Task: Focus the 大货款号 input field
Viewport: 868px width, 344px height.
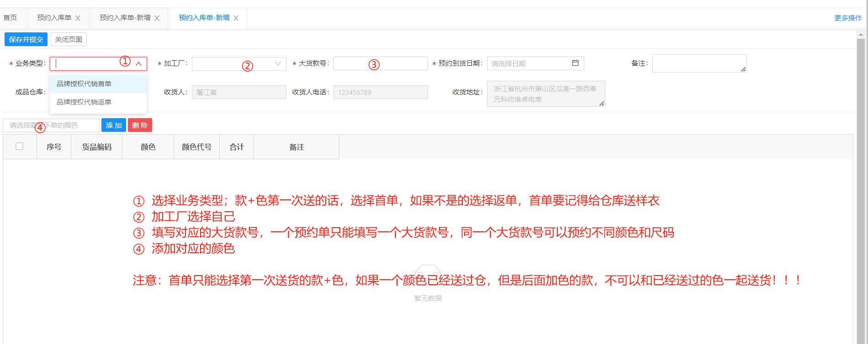Action: 380,63
